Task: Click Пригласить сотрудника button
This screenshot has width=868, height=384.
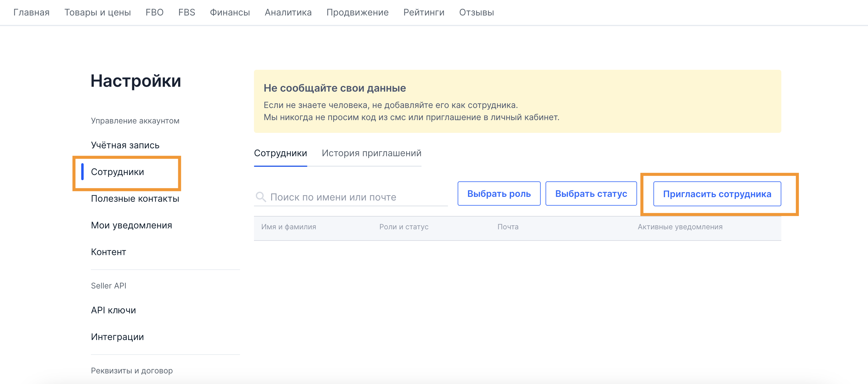Action: (x=717, y=194)
